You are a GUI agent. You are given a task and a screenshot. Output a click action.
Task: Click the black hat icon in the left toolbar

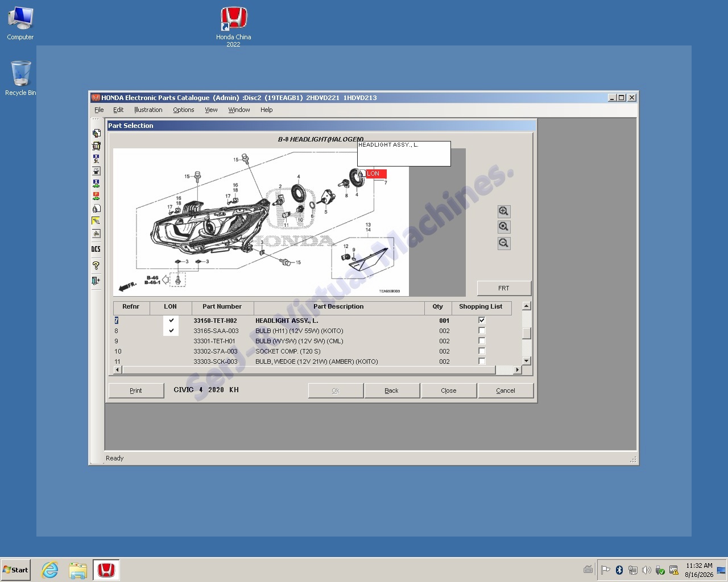(96, 171)
